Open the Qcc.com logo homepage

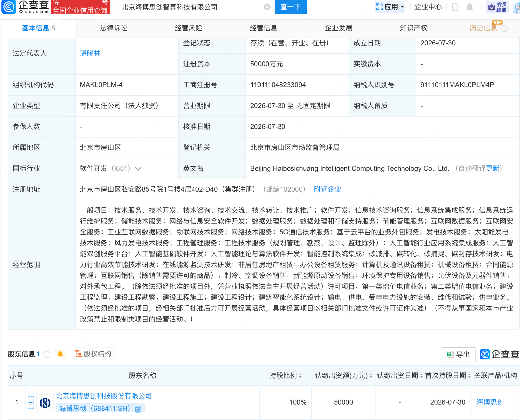point(25,7)
